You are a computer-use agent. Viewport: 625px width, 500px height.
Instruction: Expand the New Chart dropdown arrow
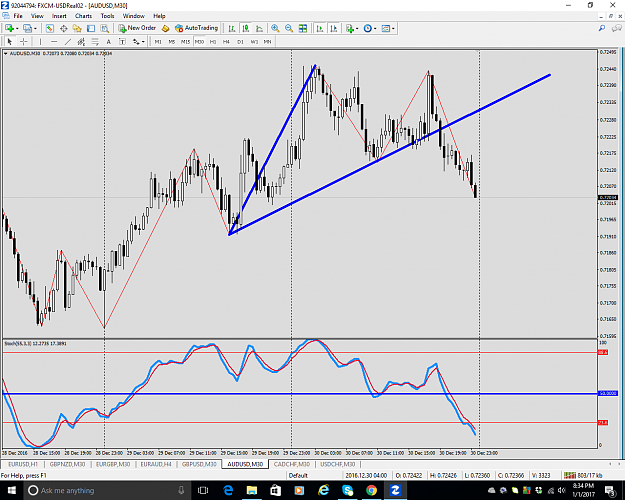[17, 29]
